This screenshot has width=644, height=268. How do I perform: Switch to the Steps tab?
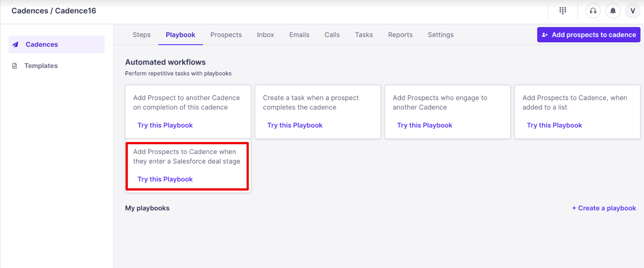pos(142,35)
